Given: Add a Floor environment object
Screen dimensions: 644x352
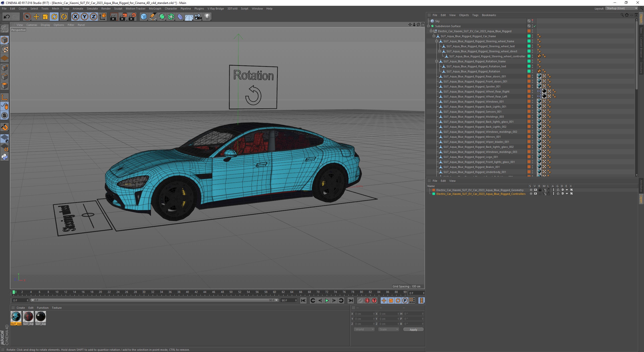Looking at the screenshot, I should 189,17.
